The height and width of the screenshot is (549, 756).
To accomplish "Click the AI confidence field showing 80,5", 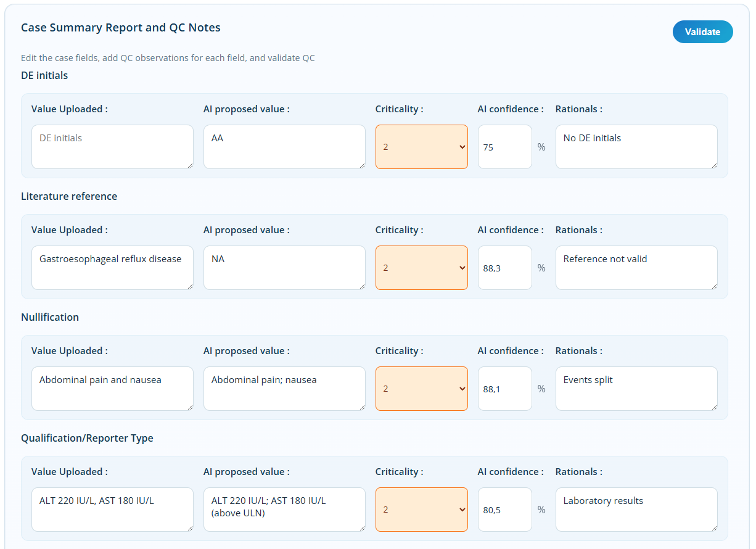I will (x=504, y=510).
